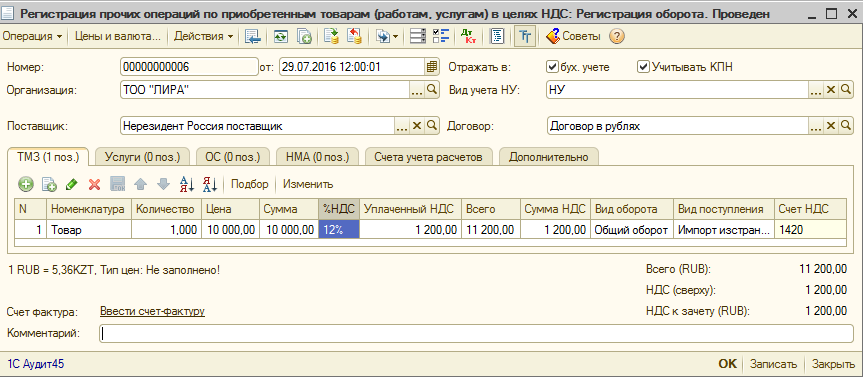The width and height of the screenshot is (863, 377).
Task: Switch to Услуги (0 поз.) tab
Action: point(142,157)
